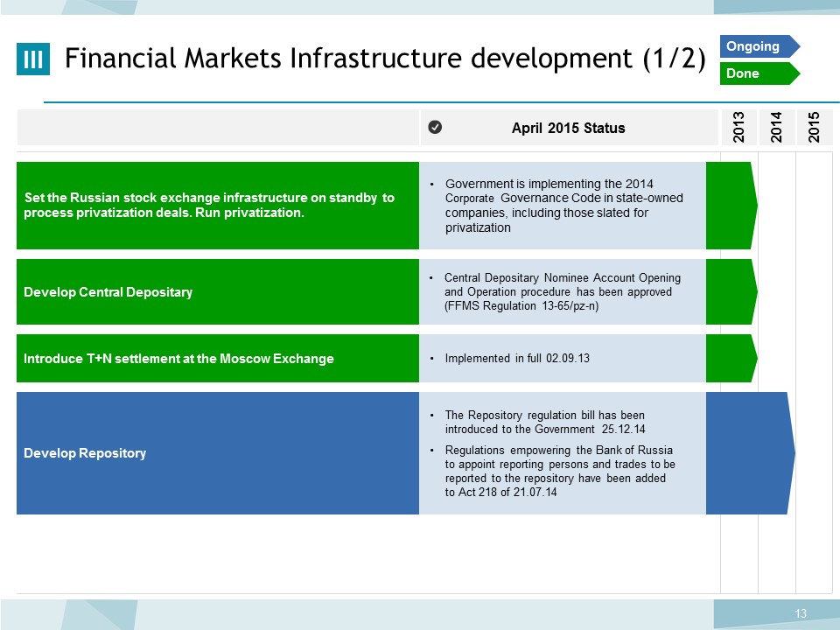Click the 2015 column header

(815, 127)
